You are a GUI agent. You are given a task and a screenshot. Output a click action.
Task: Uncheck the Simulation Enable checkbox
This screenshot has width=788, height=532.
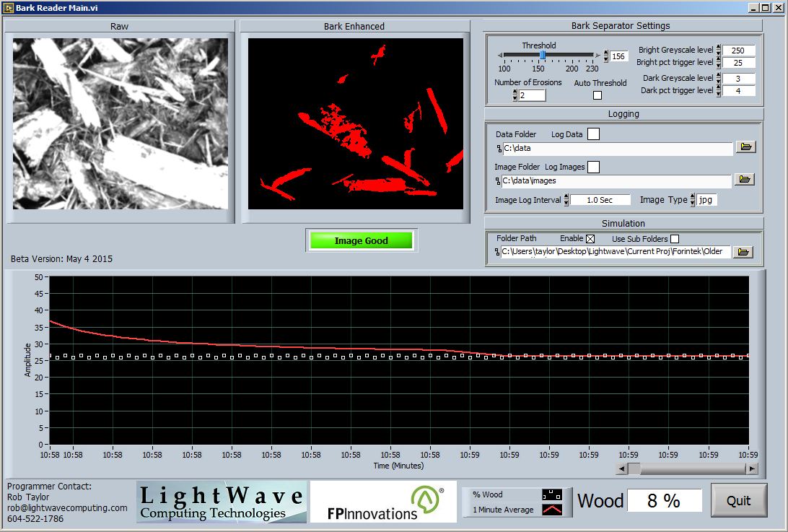pos(590,239)
